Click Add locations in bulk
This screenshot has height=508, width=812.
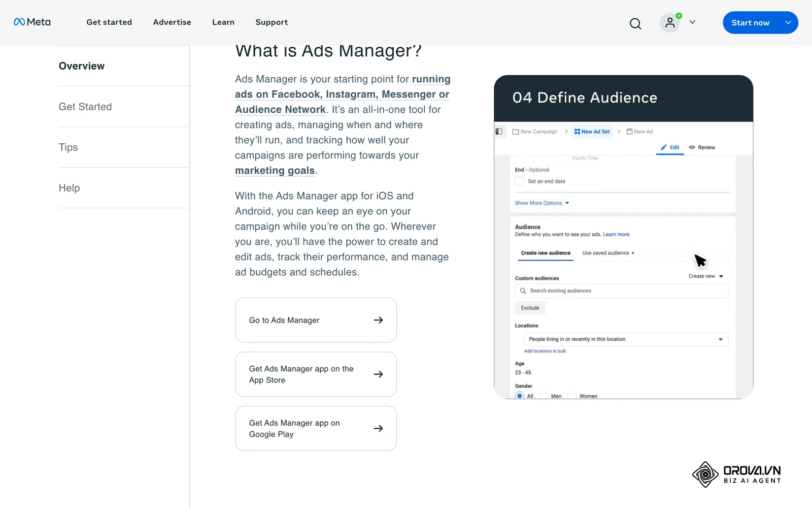tap(545, 351)
